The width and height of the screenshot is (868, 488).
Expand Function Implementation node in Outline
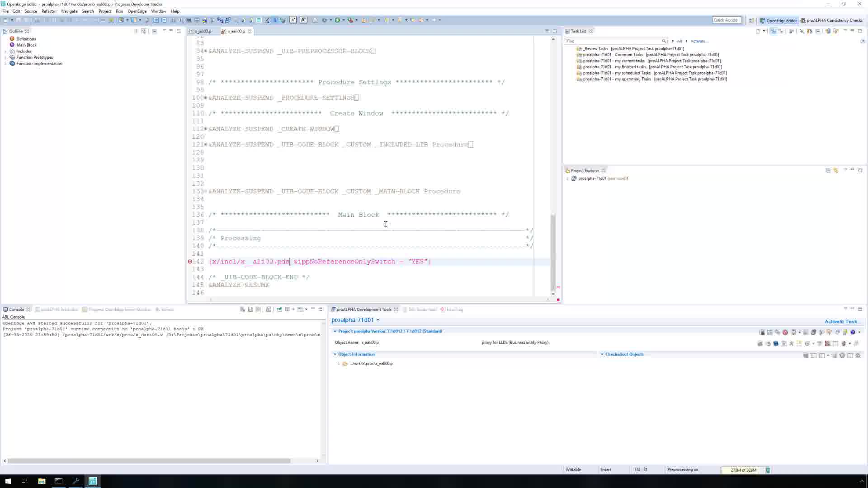5,64
